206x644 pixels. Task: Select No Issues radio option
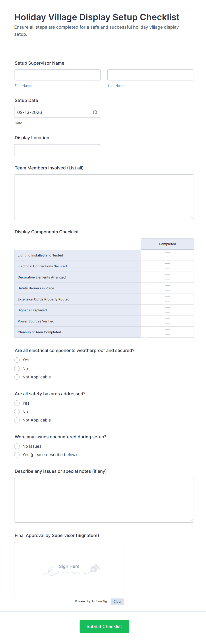17,446
